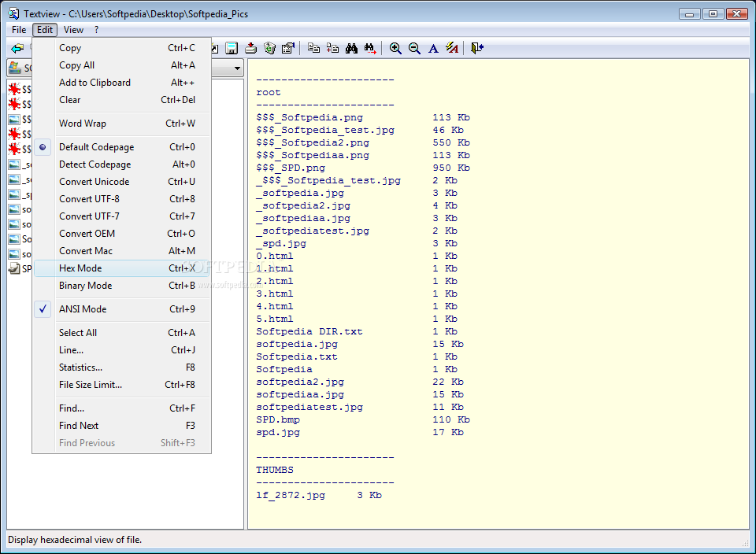Click the 'root' heading text
The height and width of the screenshot is (554, 756).
268,93
